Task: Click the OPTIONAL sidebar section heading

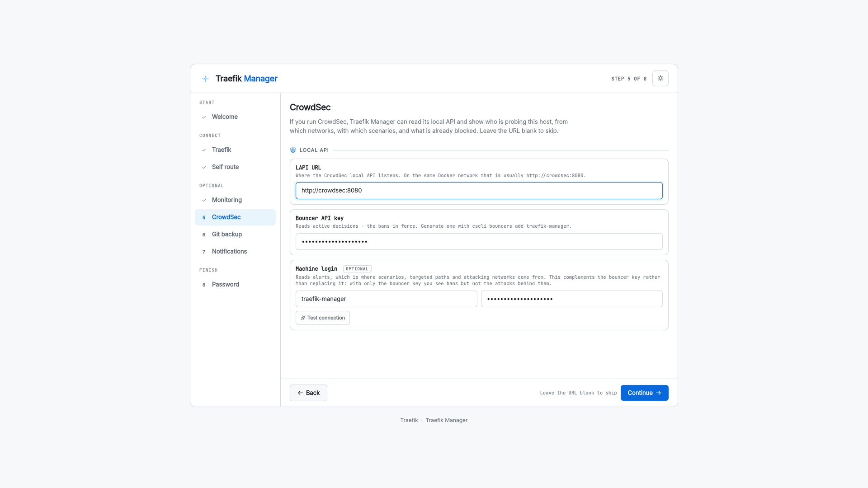Action: click(x=212, y=186)
